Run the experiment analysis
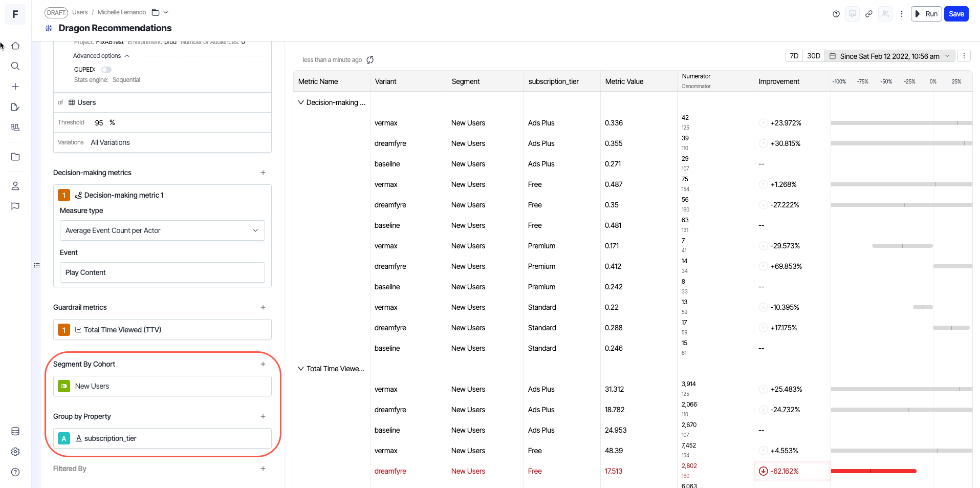980x488 pixels. pyautogui.click(x=926, y=14)
